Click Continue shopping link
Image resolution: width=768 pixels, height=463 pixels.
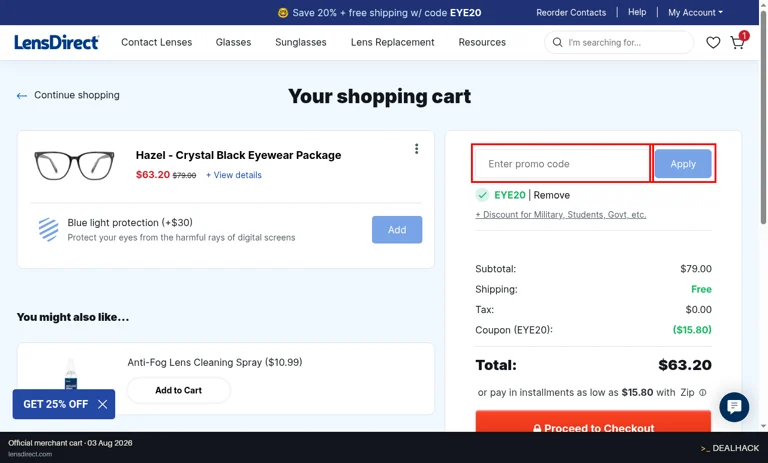click(x=77, y=95)
